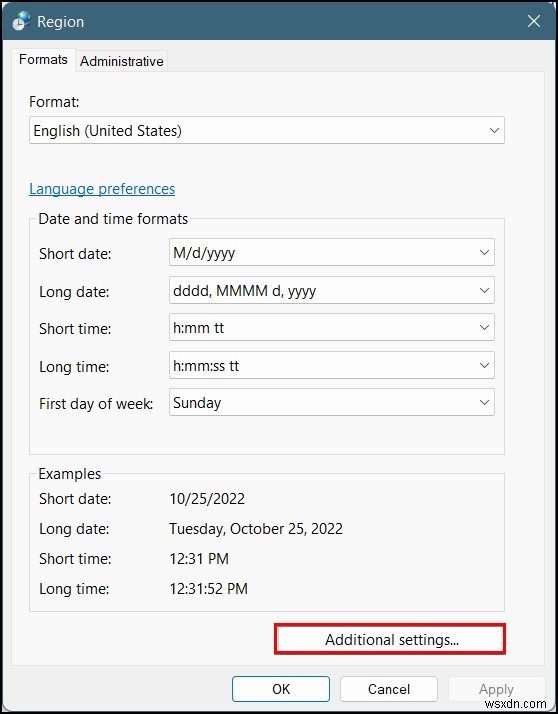Click the M/d/yyyy short date field text

tap(204, 253)
